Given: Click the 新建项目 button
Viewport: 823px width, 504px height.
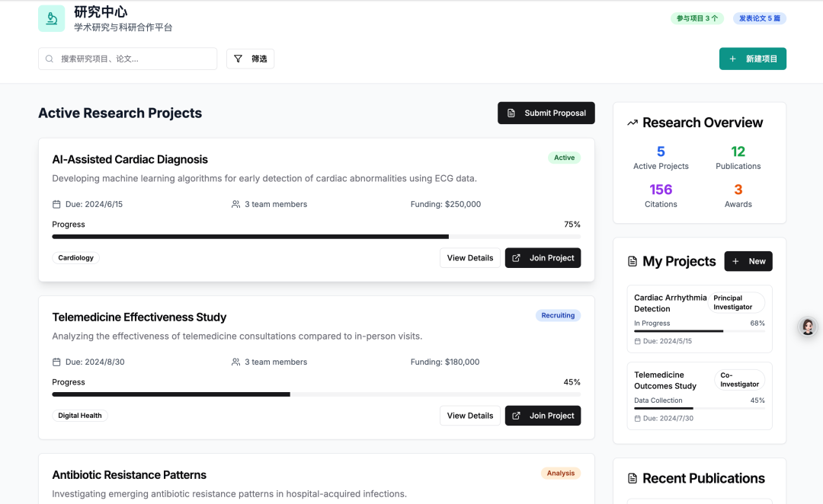Looking at the screenshot, I should point(752,59).
